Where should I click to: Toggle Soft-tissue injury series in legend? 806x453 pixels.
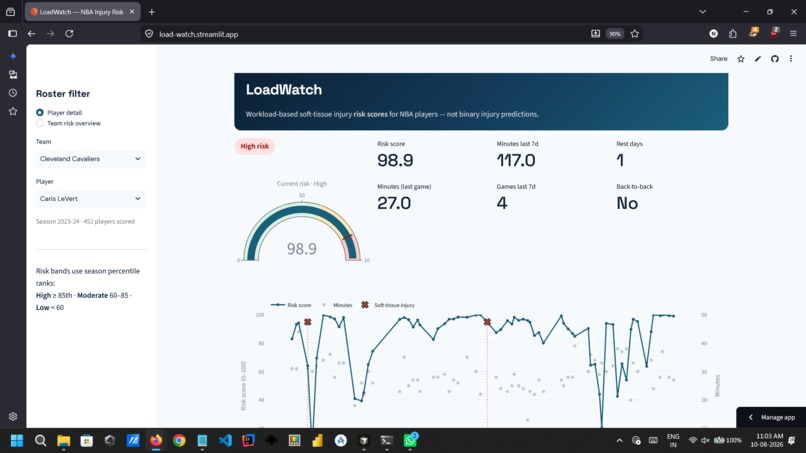pyautogui.click(x=388, y=305)
